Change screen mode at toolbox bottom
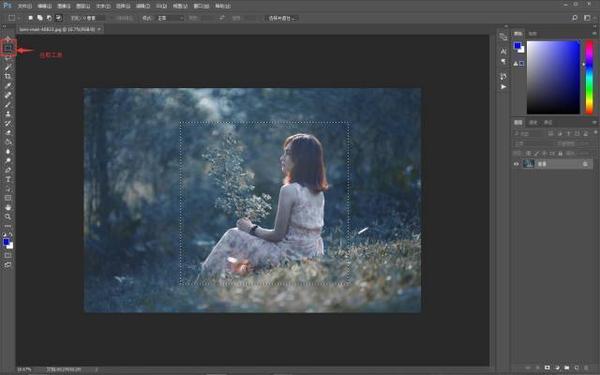Image resolution: width=600 pixels, height=375 pixels. click(x=8, y=264)
